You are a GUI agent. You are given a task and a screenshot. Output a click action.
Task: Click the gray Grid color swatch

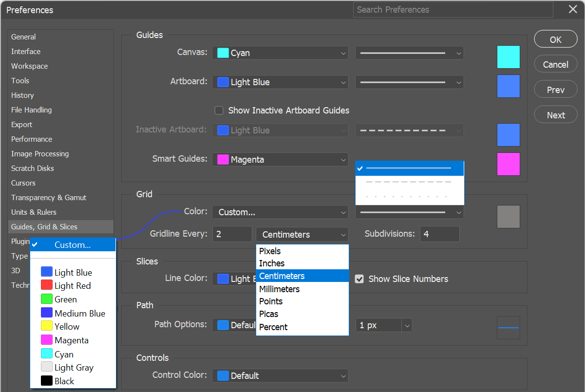(x=508, y=217)
